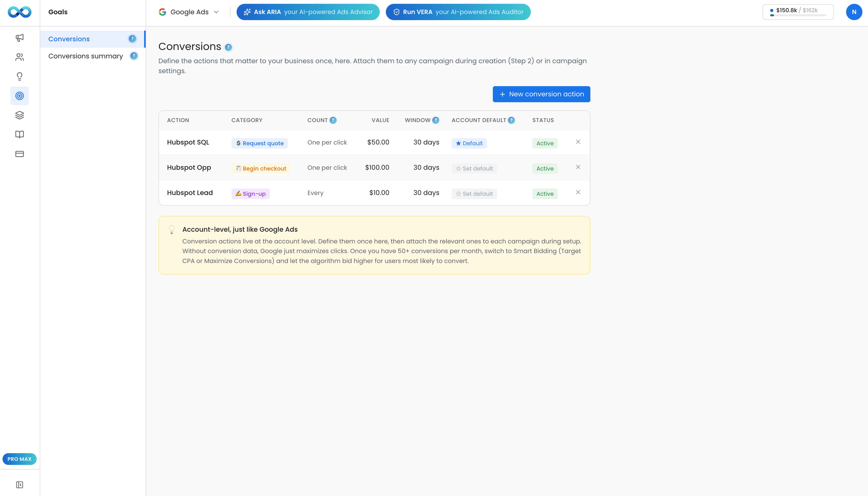Image resolution: width=868 pixels, height=496 pixels.
Task: Click Active status of Hubspot Opp
Action: point(545,169)
